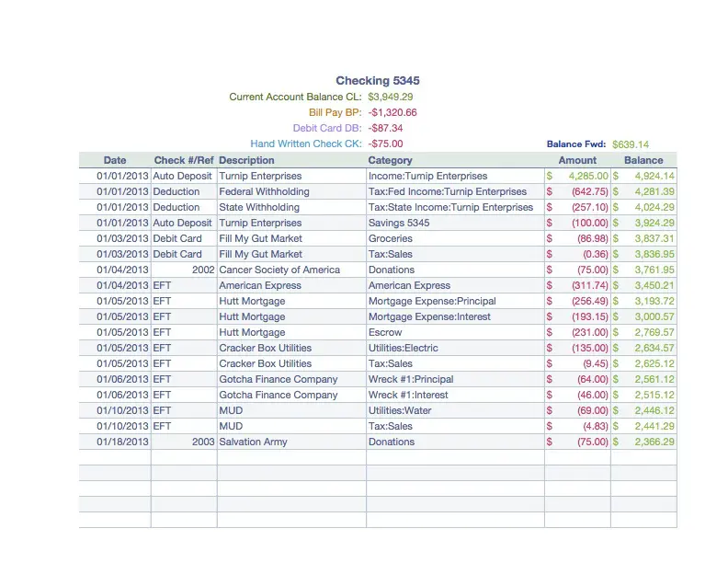Click the Description column header

(246, 160)
